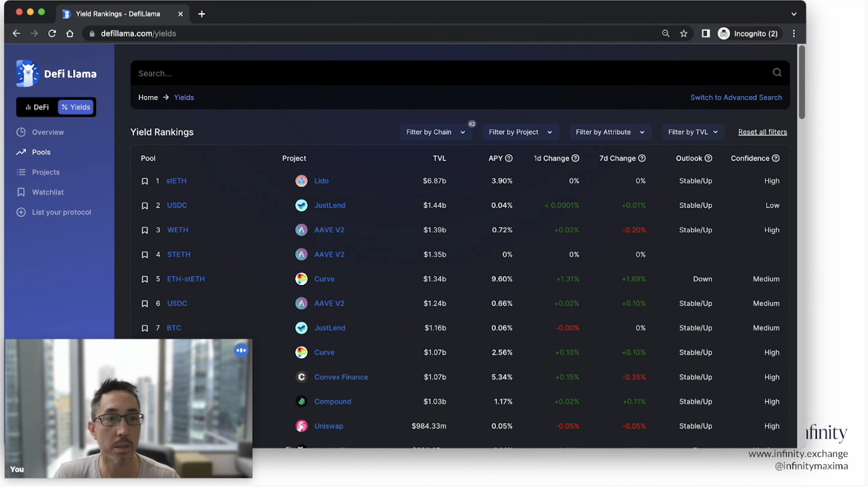Click the browser address bar URL
Image resolution: width=868 pixels, height=487 pixels.
tap(138, 33)
